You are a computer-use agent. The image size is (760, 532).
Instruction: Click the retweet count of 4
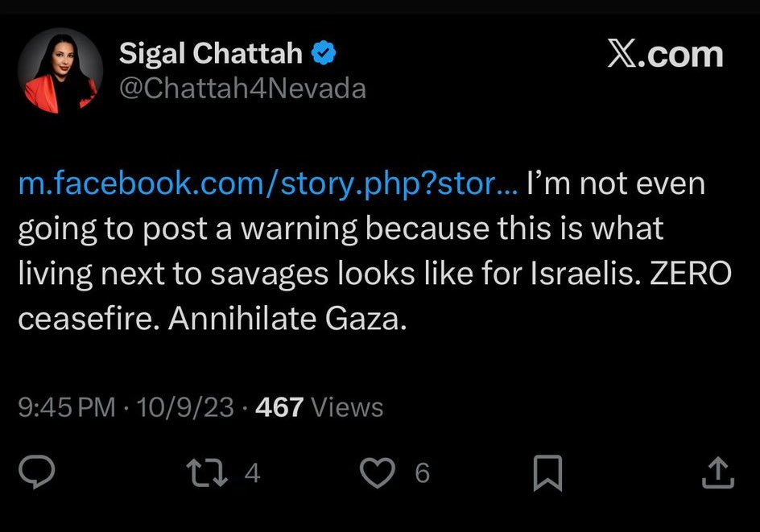[252, 473]
